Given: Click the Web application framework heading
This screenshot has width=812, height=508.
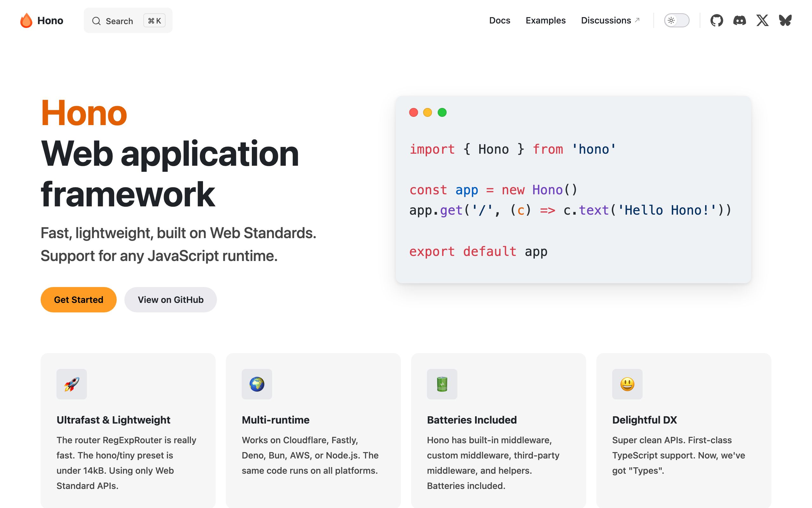Looking at the screenshot, I should pyautogui.click(x=170, y=174).
